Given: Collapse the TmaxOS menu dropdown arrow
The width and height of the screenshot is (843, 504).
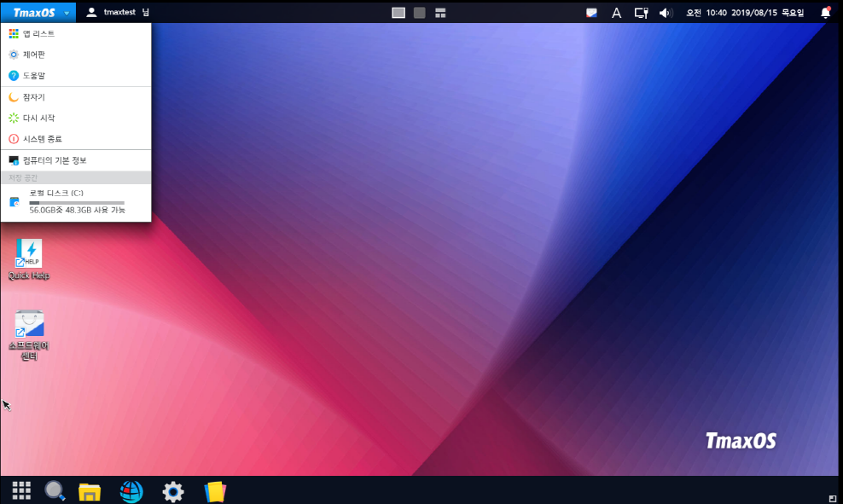Looking at the screenshot, I should coord(67,13).
